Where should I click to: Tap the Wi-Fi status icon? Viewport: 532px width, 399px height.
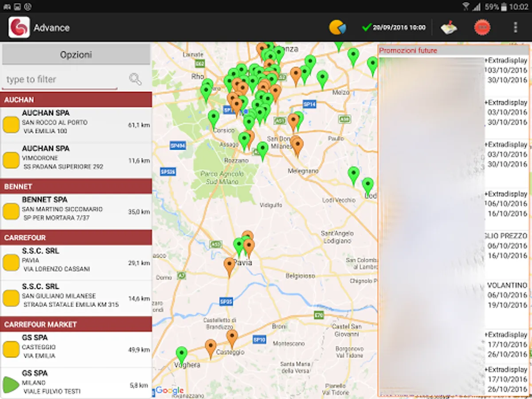click(466, 7)
